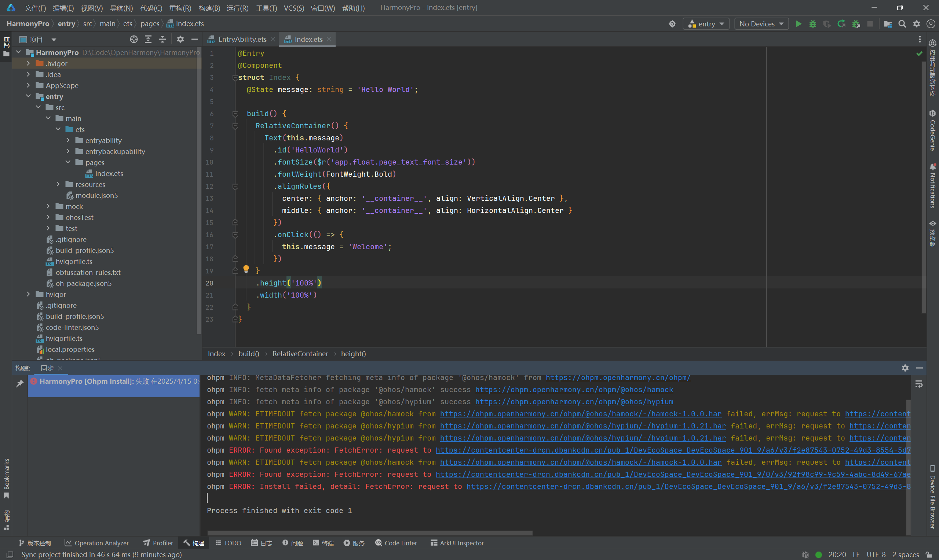Click the LF line separator status item
Screen dimensions: 939x560
coord(856,555)
